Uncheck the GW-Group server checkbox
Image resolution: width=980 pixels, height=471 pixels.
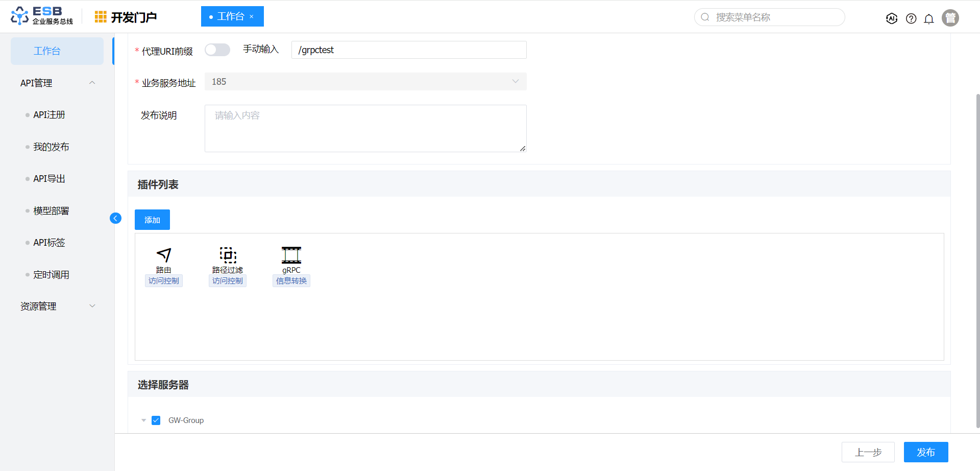coord(156,420)
